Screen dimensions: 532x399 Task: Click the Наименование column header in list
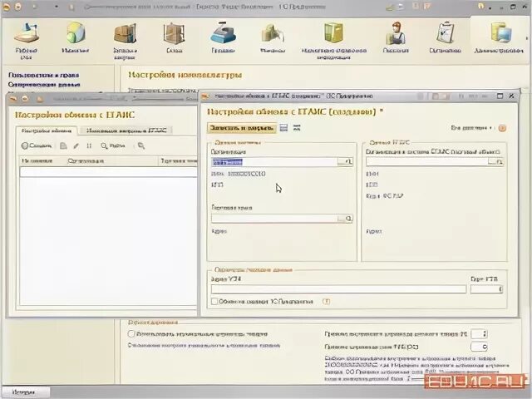pyautogui.click(x=42, y=160)
